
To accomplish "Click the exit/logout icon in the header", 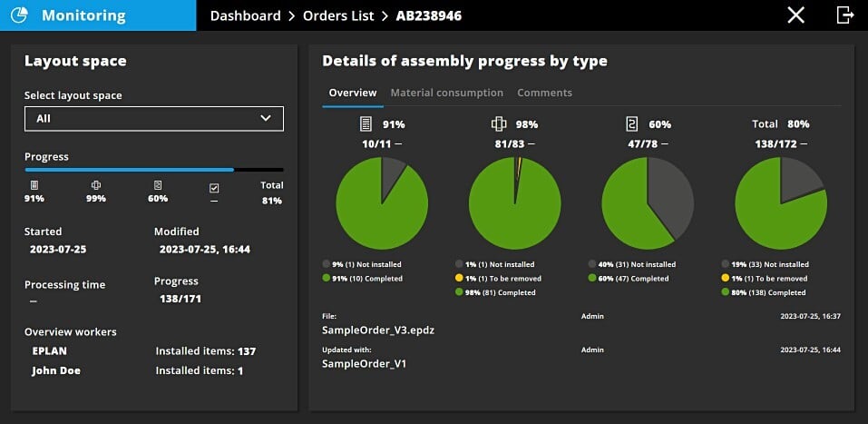I will coord(844,15).
